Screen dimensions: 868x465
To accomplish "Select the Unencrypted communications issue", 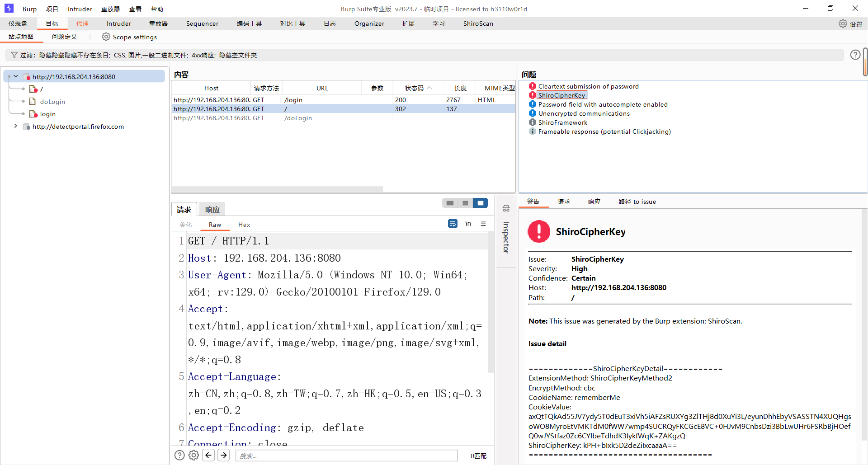I will coord(584,113).
